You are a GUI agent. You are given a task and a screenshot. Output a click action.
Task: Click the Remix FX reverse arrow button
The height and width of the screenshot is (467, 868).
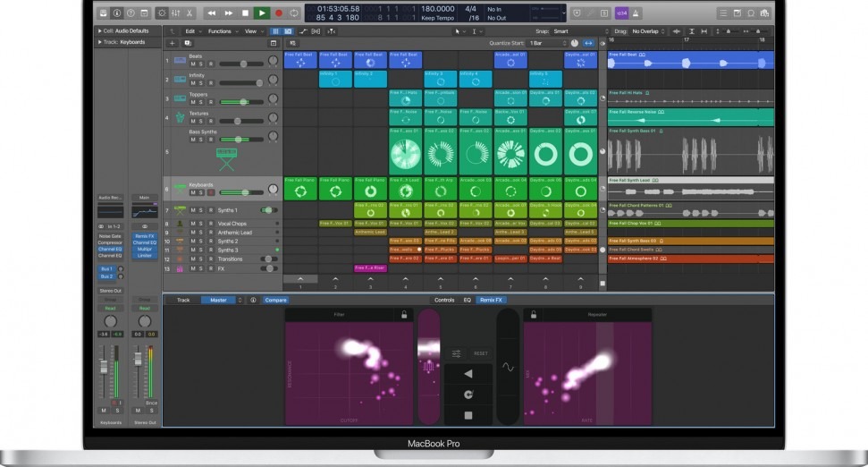(x=468, y=374)
